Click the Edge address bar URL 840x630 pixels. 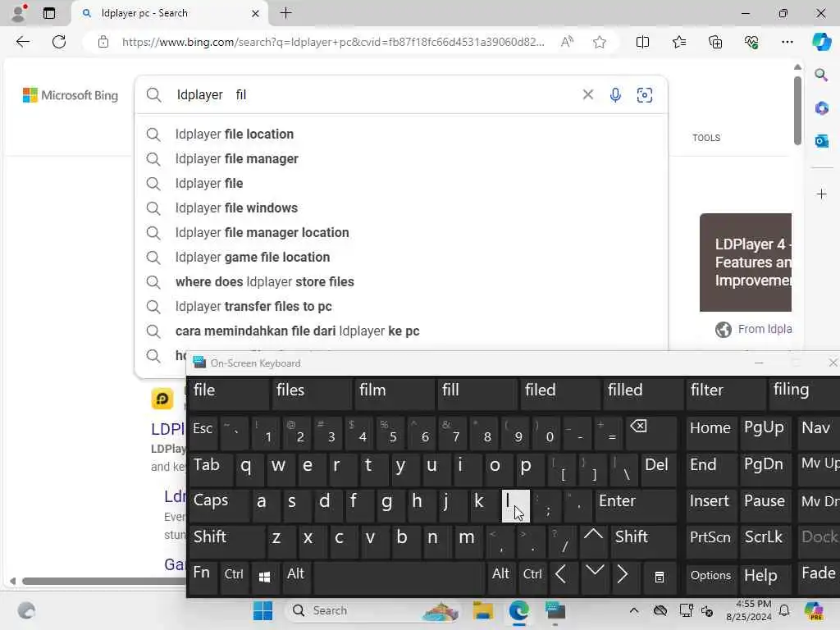[x=333, y=42]
